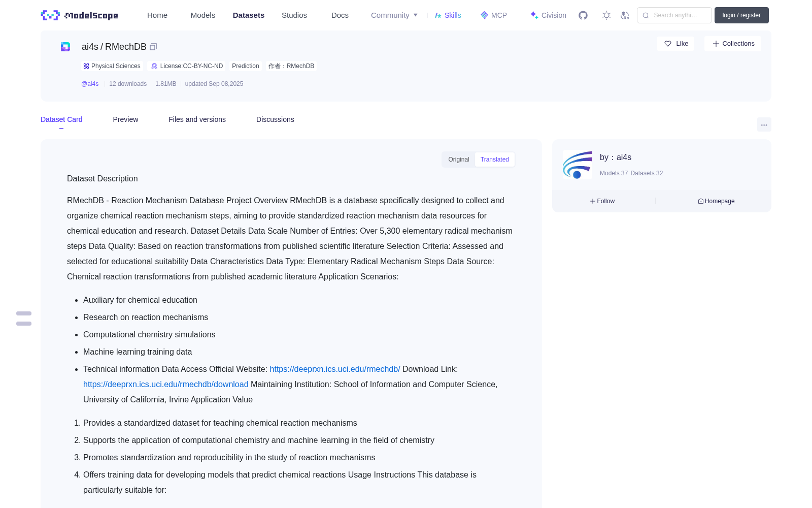Screen dimensions: 812x508
Task: Open the three-dots more options menu
Action: 764,124
